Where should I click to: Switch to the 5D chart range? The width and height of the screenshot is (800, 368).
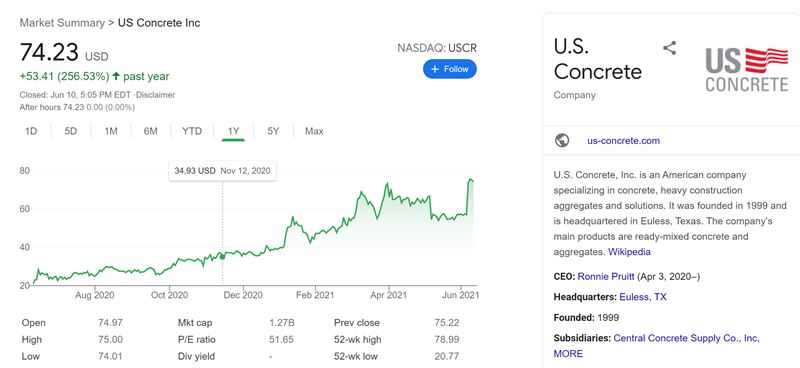tap(70, 131)
